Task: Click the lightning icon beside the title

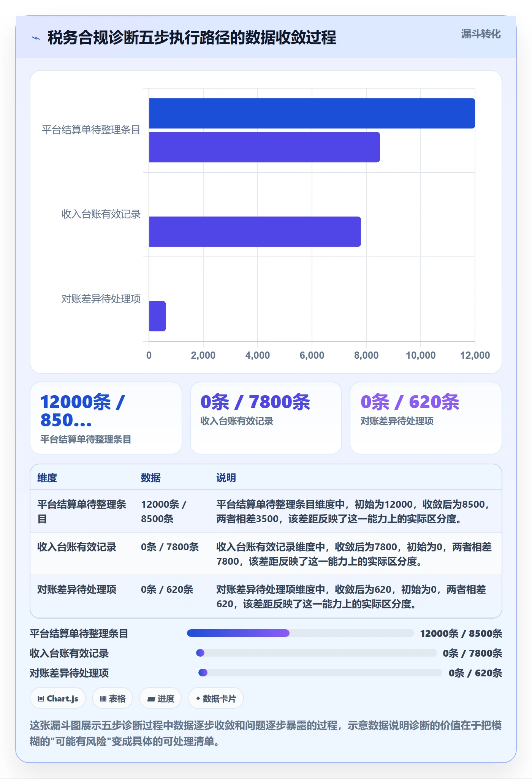Action: pyautogui.click(x=36, y=38)
